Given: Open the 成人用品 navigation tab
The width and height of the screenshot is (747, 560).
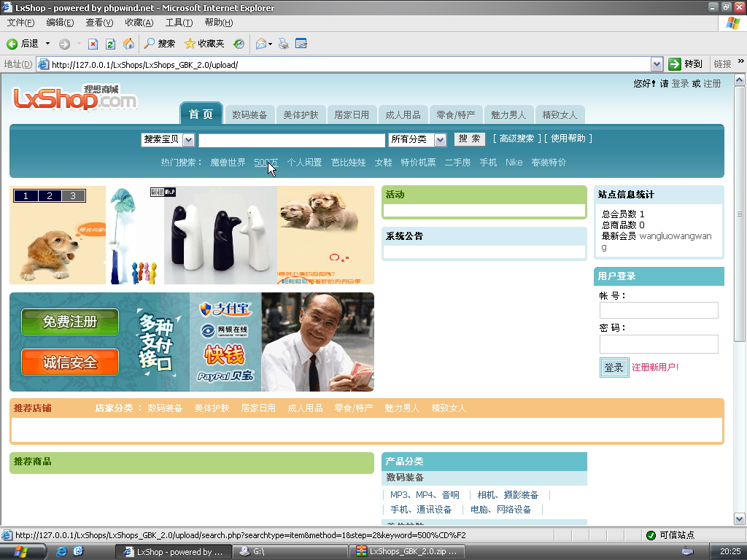Looking at the screenshot, I should tap(403, 114).
